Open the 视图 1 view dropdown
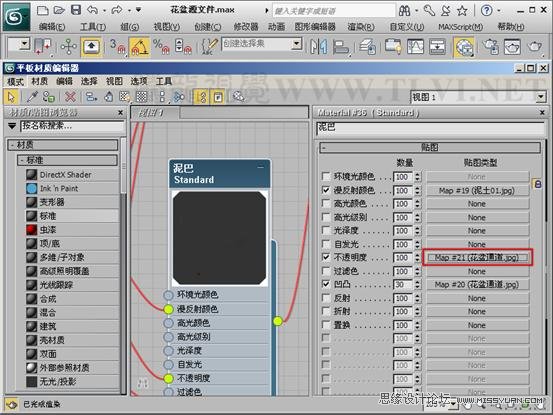Screen dimensions: 553x415 541,97
